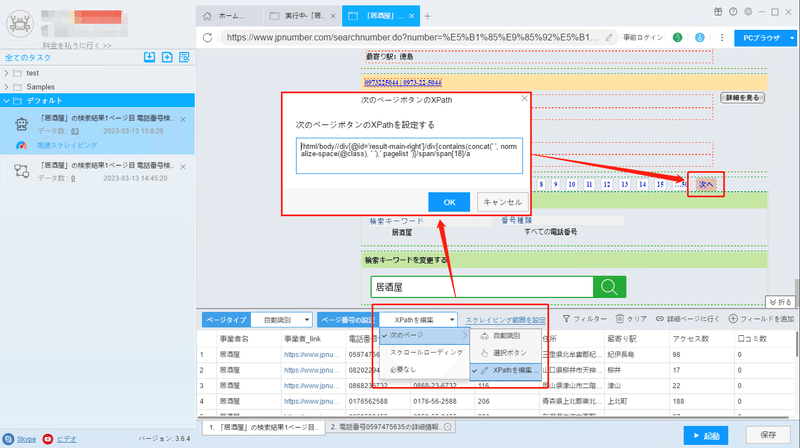
Task: Click the 保存 save button
Action: tap(768, 435)
